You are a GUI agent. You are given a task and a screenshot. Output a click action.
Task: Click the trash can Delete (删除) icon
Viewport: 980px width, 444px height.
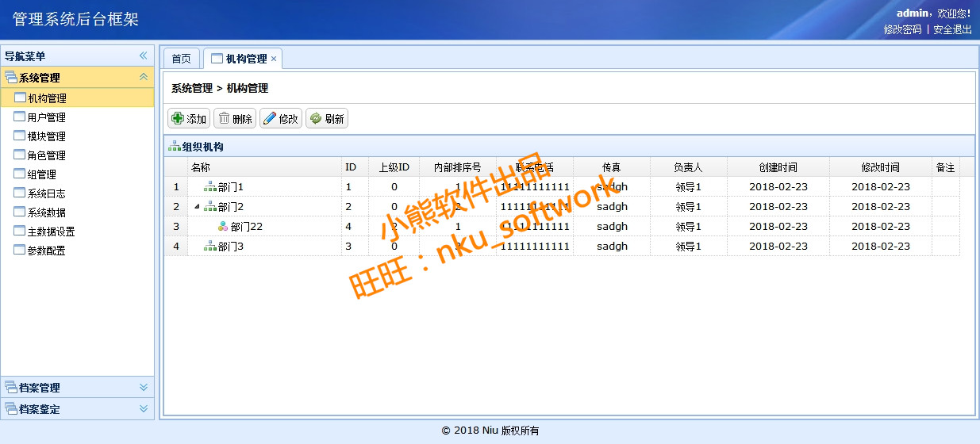point(224,119)
